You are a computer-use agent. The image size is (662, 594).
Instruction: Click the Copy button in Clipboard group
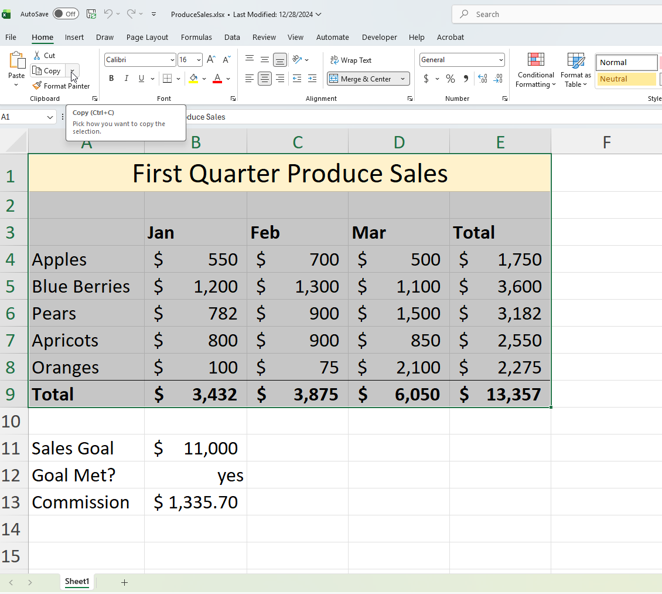tap(47, 71)
